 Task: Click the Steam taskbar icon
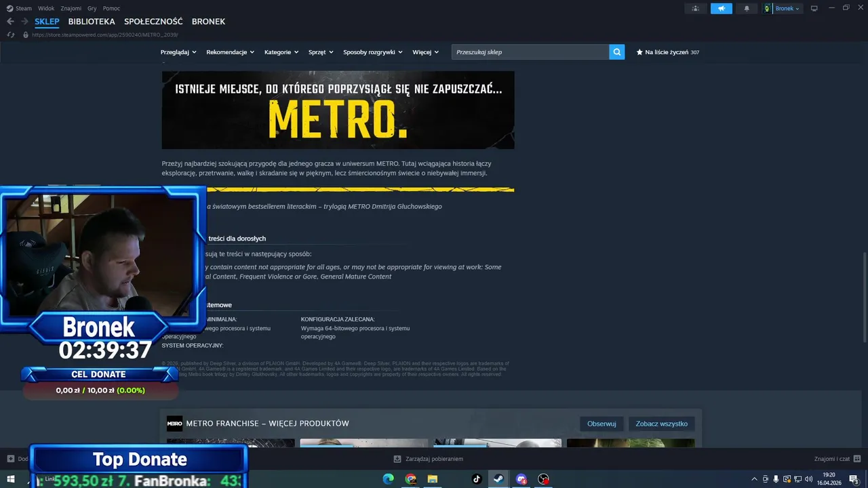(498, 479)
